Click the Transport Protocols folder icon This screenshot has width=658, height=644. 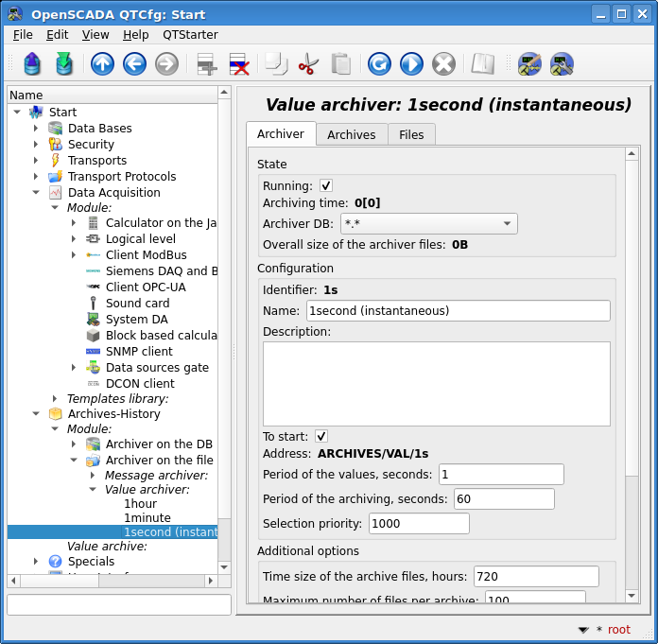point(56,176)
